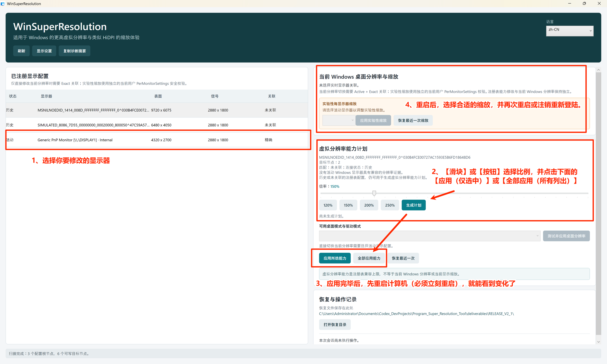Screen dimensions: 607x364
Task: Click the 6480 x 4050 surface cell
Action: coord(161,125)
